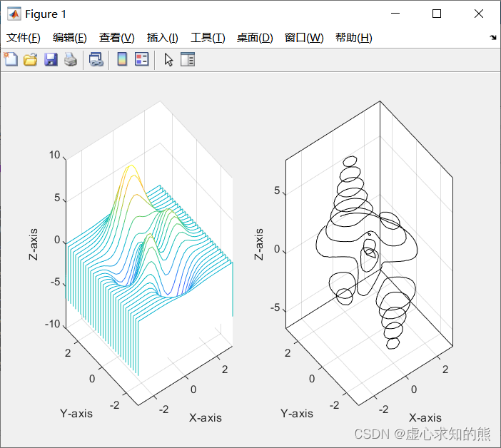Toggle the Edit Plot arrow tool
Viewport: 501px width, 448px height.
coord(168,60)
